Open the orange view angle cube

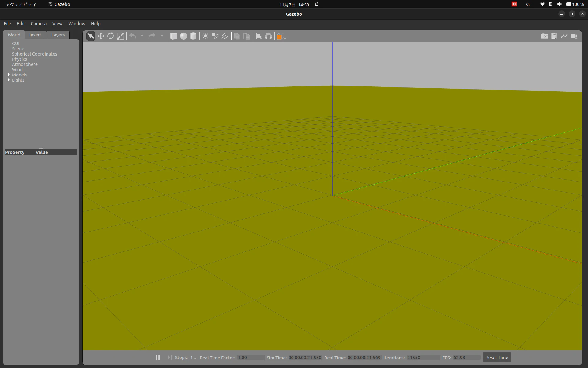pyautogui.click(x=280, y=36)
